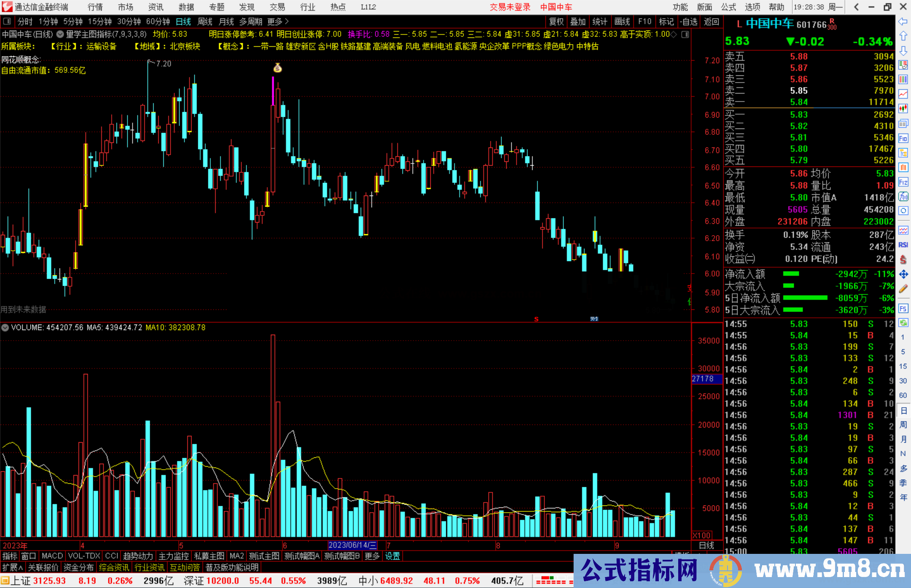Select the pencil drawing tool icon
The image size is (911, 588).
click(x=903, y=289)
